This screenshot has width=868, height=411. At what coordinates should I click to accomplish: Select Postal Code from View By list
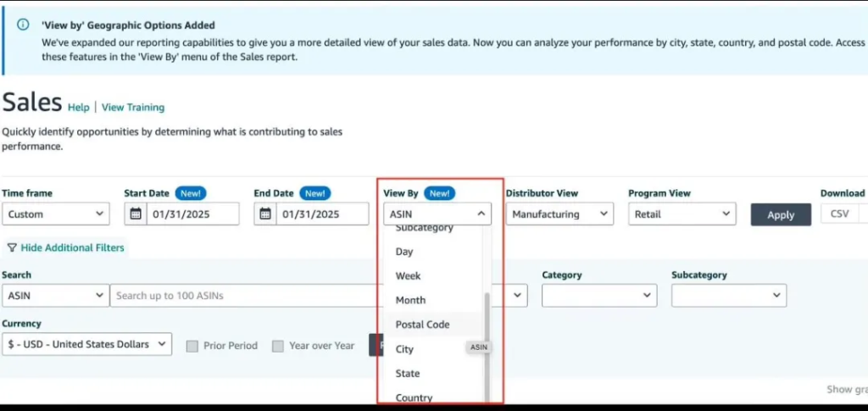coord(423,325)
